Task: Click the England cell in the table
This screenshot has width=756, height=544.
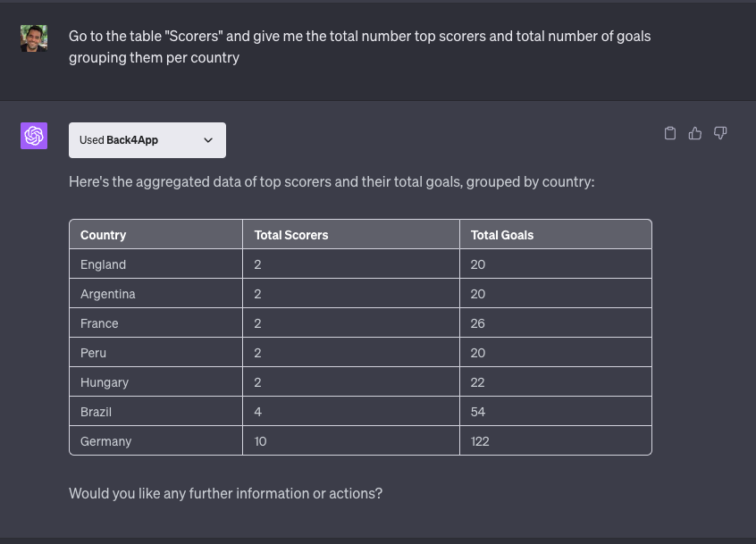Action: click(x=155, y=264)
